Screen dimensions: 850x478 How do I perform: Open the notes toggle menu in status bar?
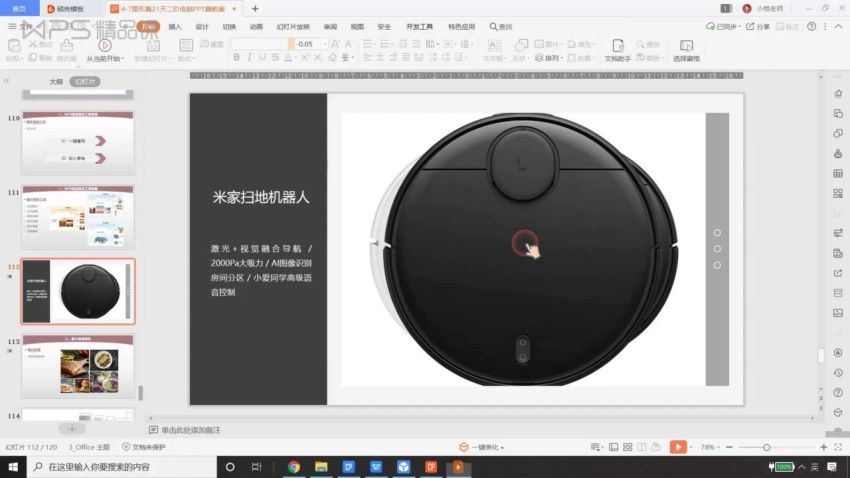(x=596, y=447)
